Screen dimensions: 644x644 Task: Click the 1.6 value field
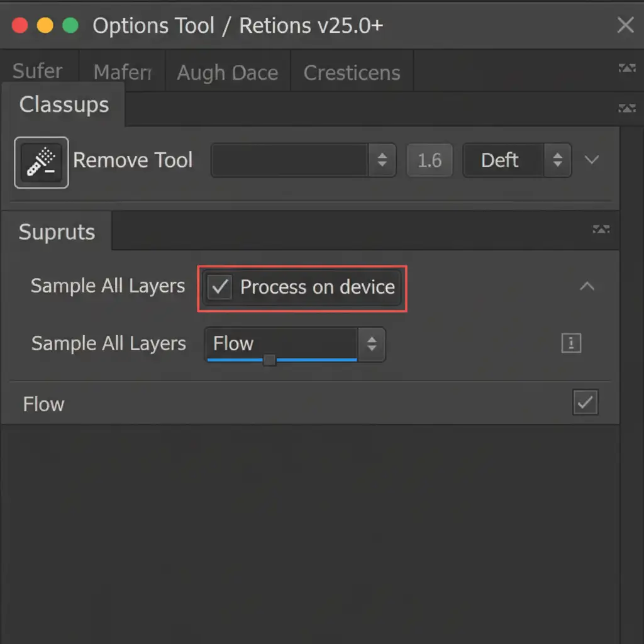pos(430,160)
